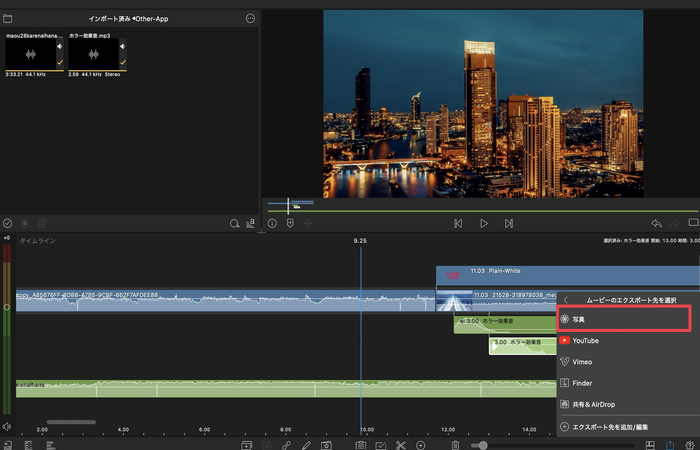Expand the インポート済み Other-App source dropdown
The height and width of the screenshot is (450, 700).
130,18
